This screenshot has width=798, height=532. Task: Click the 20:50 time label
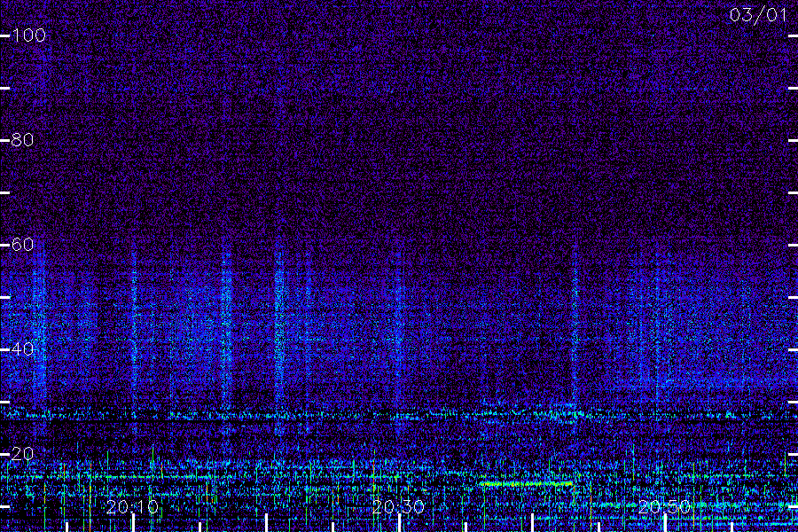click(x=664, y=506)
